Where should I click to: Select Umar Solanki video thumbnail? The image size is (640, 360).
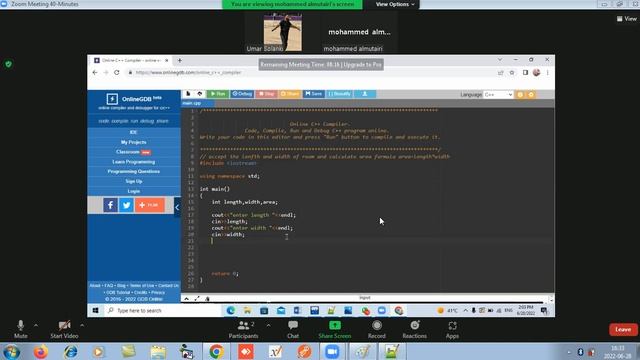(283, 32)
